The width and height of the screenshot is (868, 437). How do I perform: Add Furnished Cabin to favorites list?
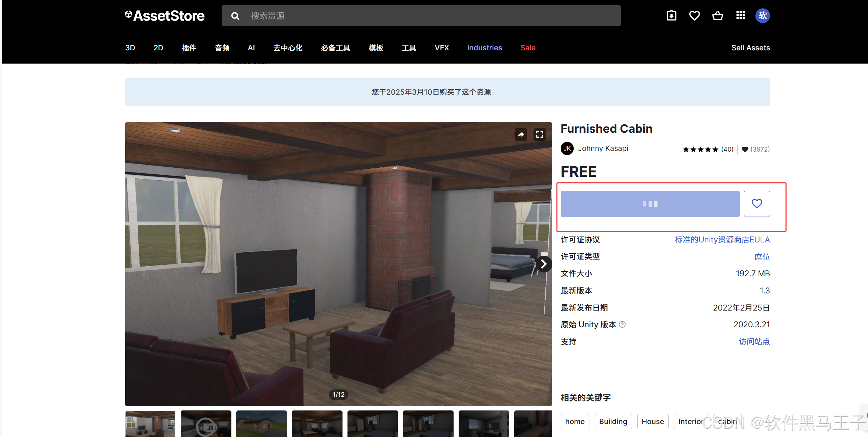[756, 204]
